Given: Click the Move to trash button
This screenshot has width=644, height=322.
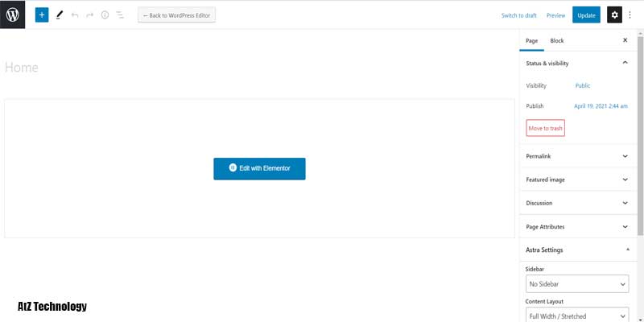Looking at the screenshot, I should click(546, 128).
